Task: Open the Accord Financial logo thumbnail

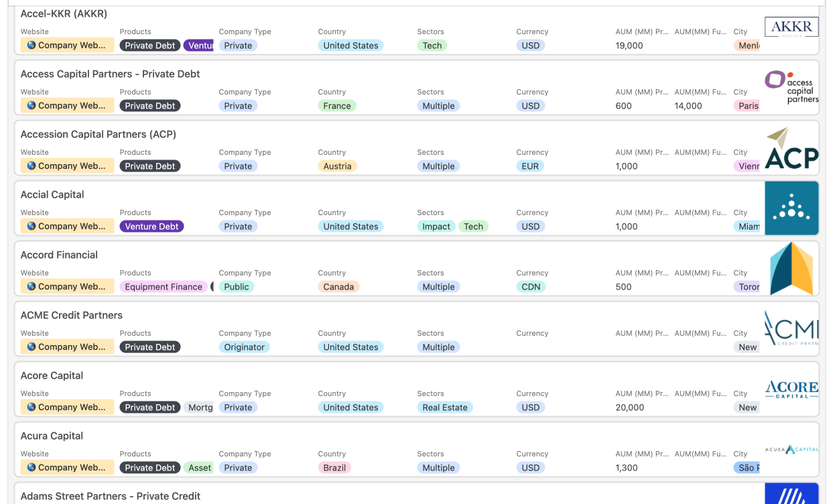Action: pyautogui.click(x=791, y=269)
